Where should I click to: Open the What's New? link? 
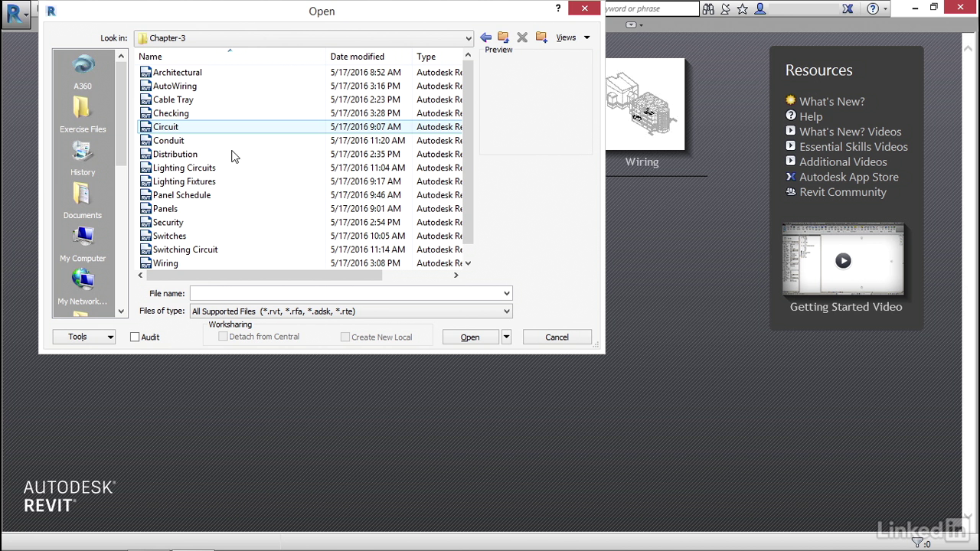pos(831,101)
